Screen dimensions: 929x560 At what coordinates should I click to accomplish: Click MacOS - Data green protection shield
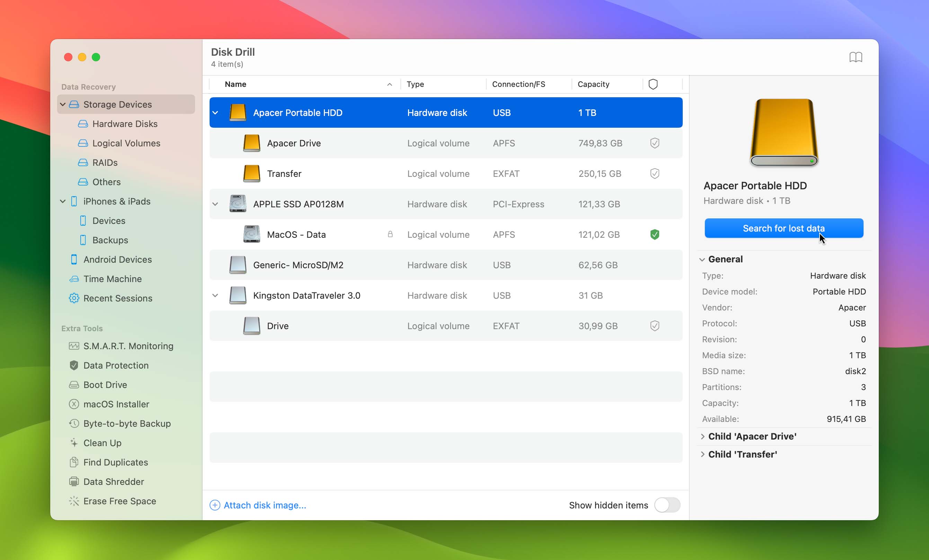tap(655, 234)
